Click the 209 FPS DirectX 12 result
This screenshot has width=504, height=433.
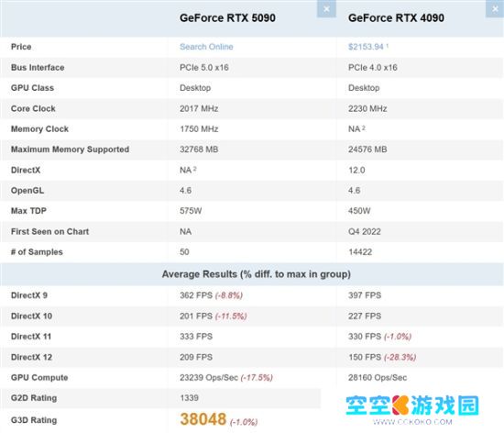pyautogui.click(x=196, y=358)
